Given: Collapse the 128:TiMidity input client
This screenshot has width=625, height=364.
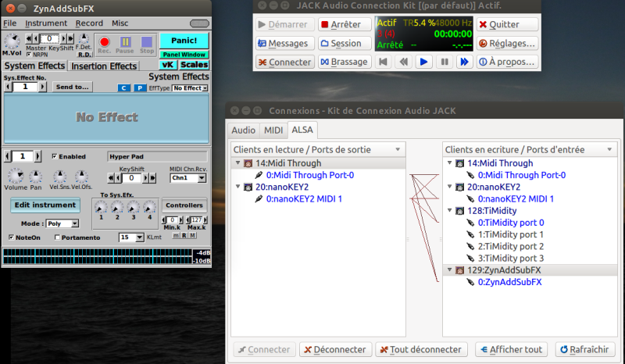Looking at the screenshot, I should pyautogui.click(x=450, y=210).
